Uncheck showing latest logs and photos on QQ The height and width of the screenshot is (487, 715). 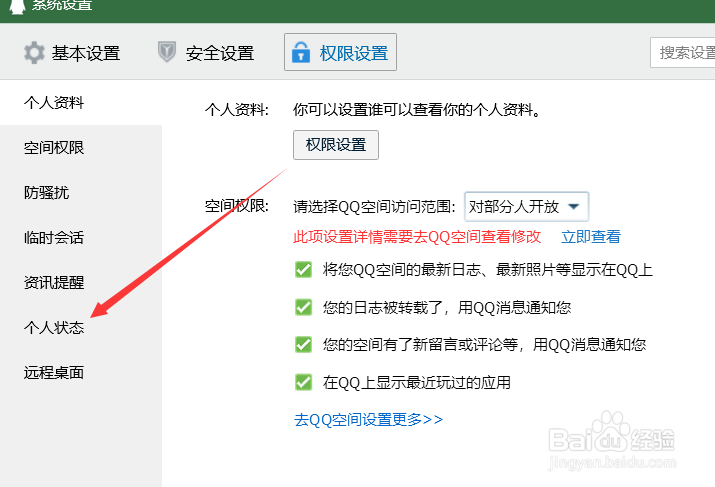pyautogui.click(x=303, y=269)
